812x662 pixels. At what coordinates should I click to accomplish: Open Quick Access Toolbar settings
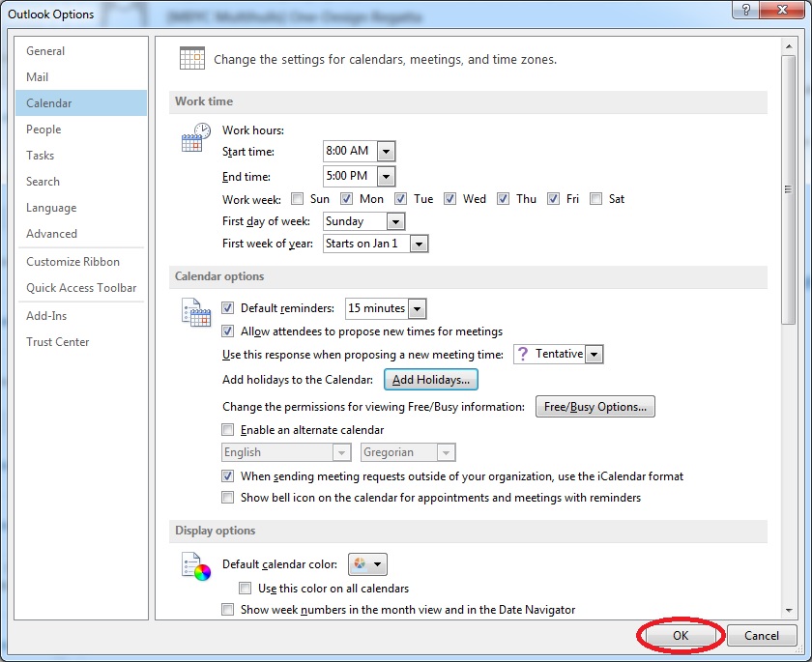click(81, 288)
